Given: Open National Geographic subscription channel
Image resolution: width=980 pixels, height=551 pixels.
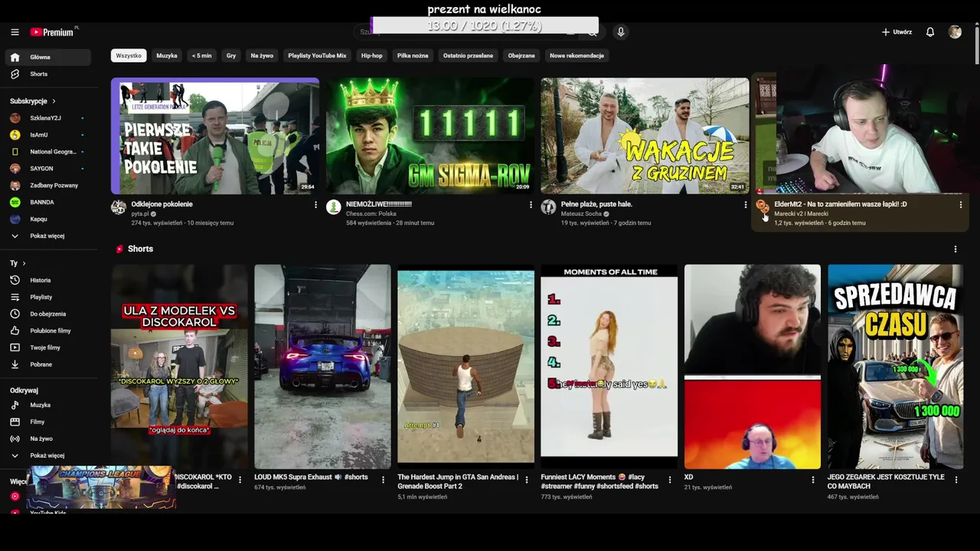Looking at the screenshot, I should click(x=47, y=152).
